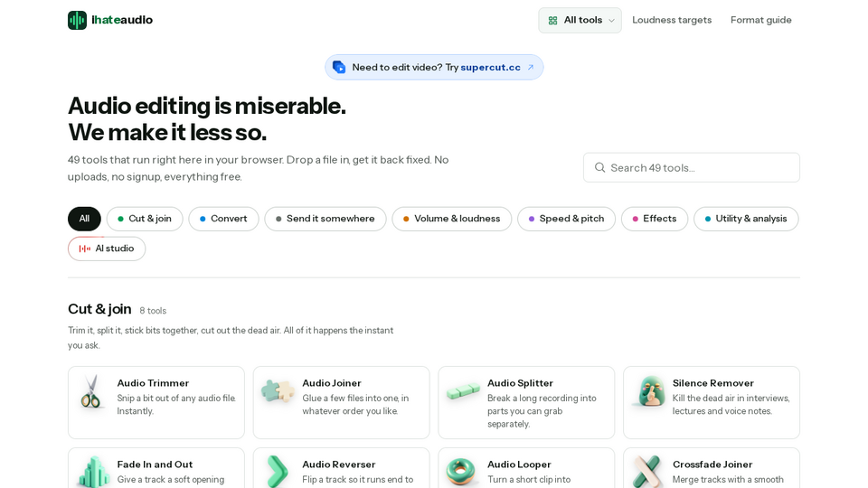Open the Audio Reverser tool
This screenshot has height=488, width=868.
click(x=341, y=468)
